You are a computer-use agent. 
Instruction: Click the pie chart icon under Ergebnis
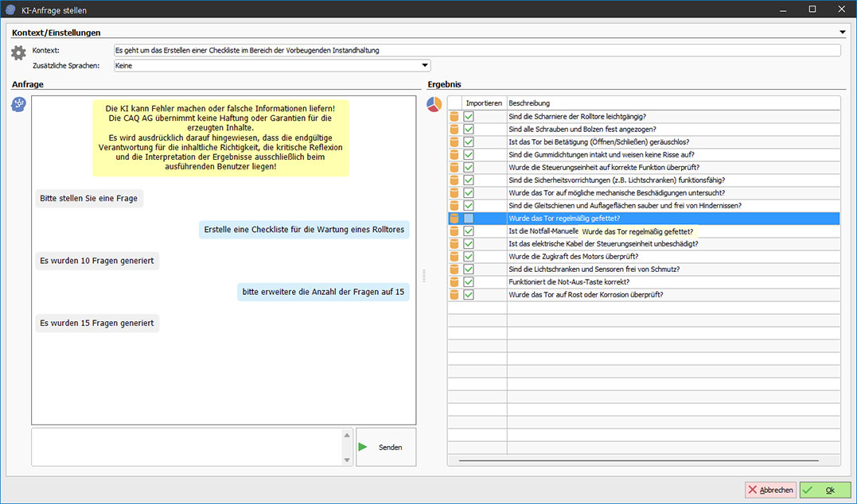click(434, 104)
